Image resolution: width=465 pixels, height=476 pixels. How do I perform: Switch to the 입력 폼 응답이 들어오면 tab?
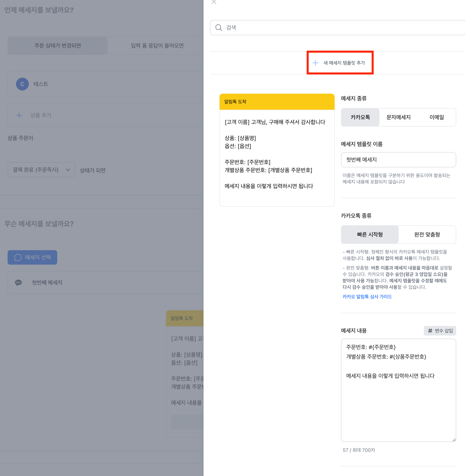157,46
